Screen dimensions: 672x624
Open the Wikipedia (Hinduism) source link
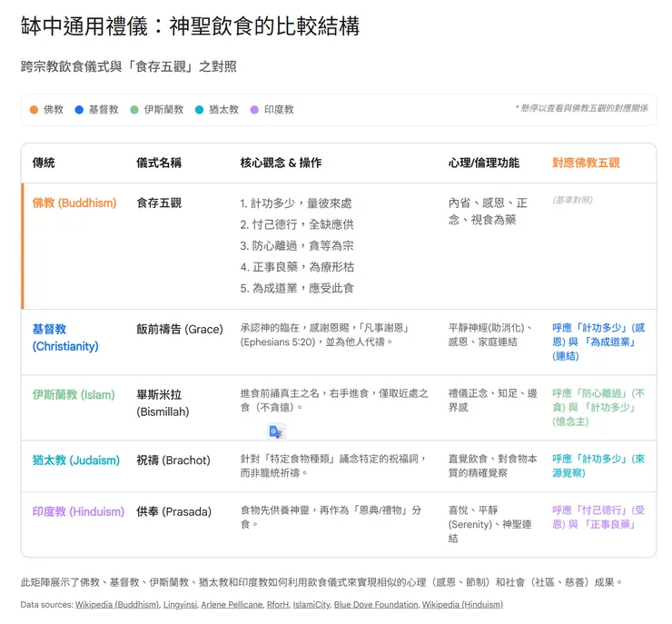pos(462,605)
